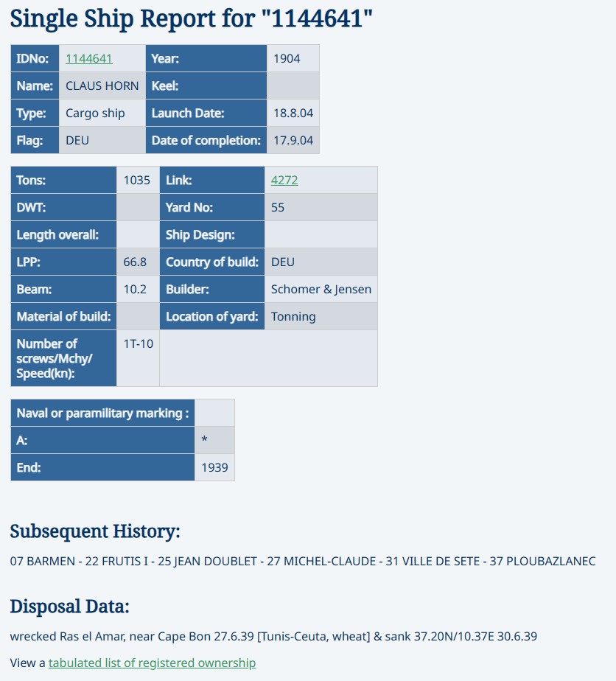
Task: Click the Disposal Data heading
Action: coord(70,607)
